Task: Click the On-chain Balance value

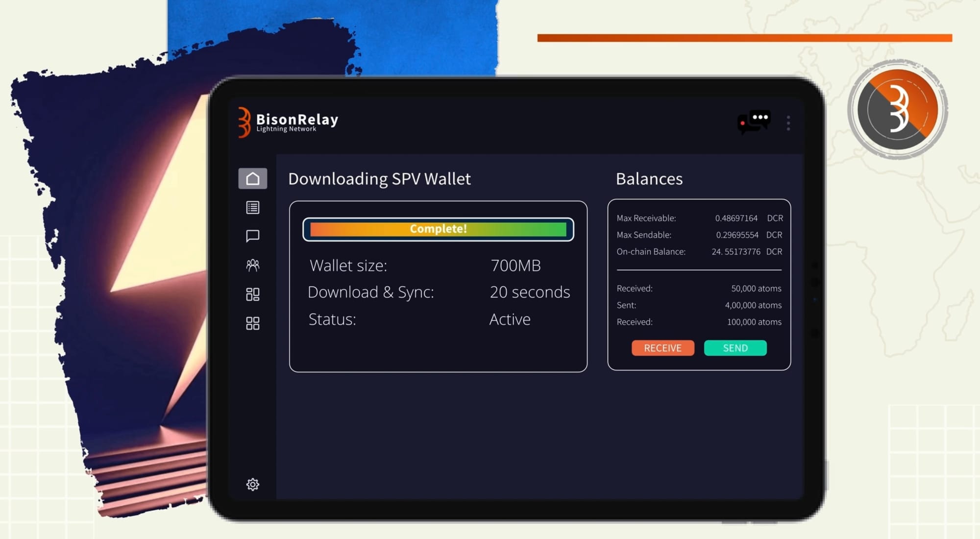Action: (x=736, y=252)
